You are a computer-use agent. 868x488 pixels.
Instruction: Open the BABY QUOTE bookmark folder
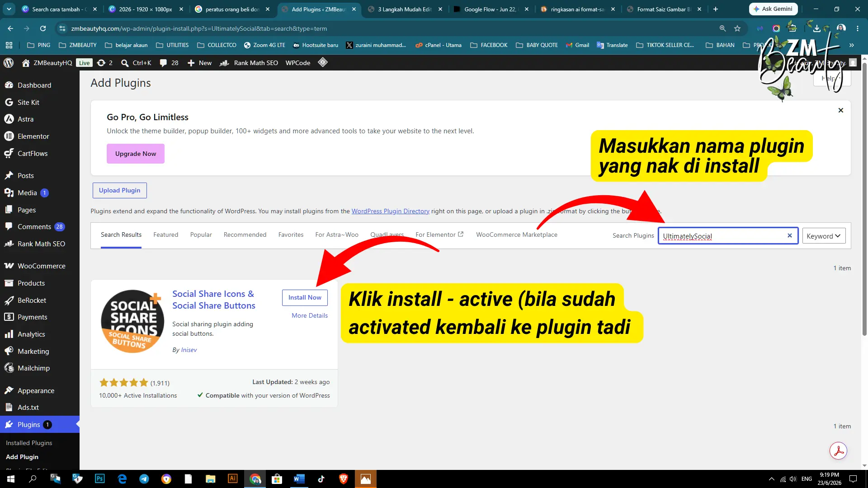click(x=537, y=45)
